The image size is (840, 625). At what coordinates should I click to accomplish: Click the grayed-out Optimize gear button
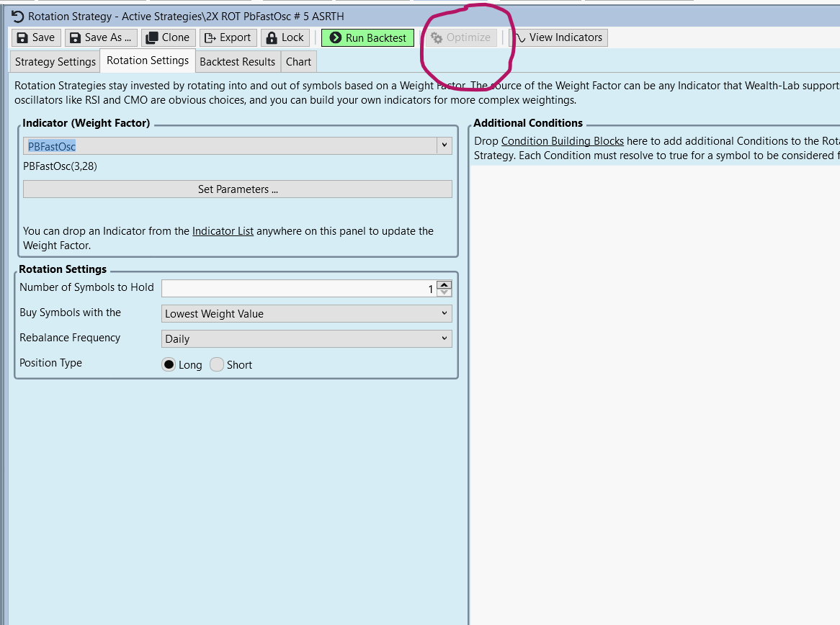coord(460,37)
